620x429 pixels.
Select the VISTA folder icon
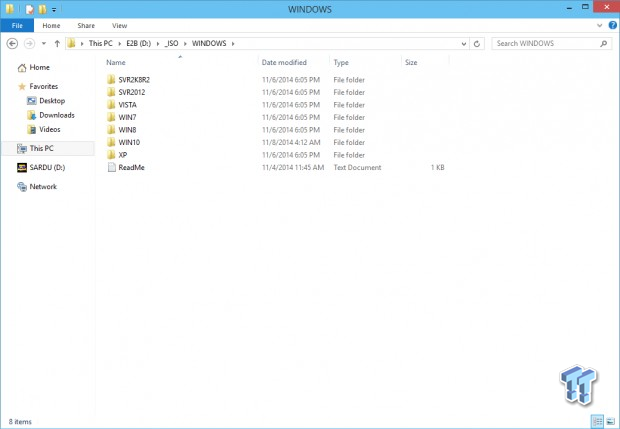point(111,105)
